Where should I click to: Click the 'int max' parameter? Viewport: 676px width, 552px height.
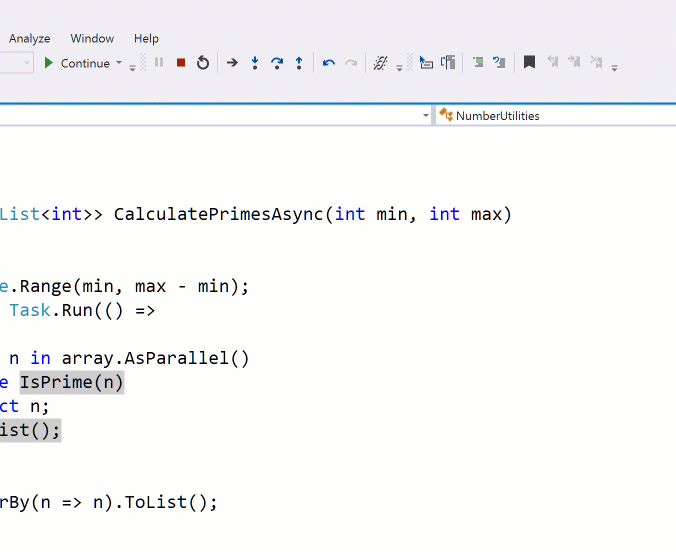[466, 214]
